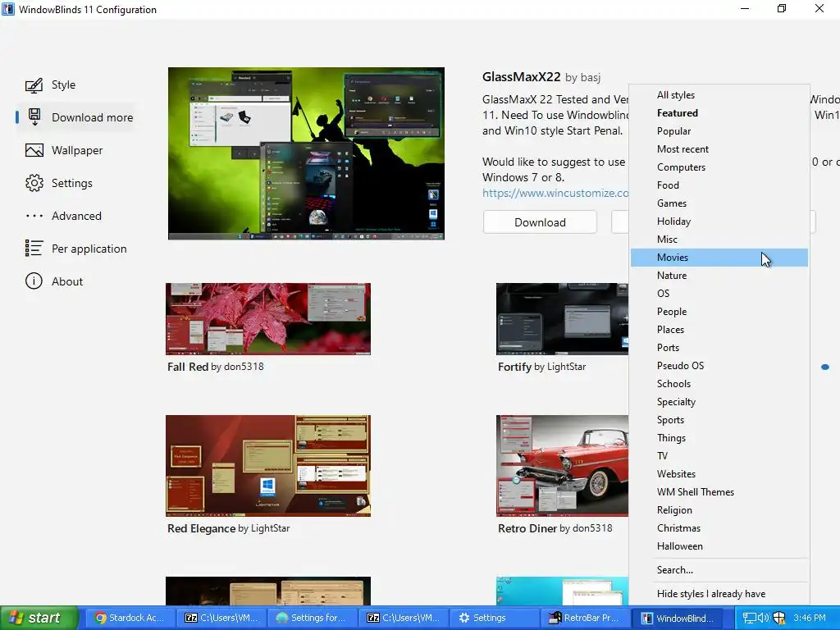Viewport: 840px width, 630px height.
Task: Click the Fortify by LightStar title
Action: tap(541, 367)
